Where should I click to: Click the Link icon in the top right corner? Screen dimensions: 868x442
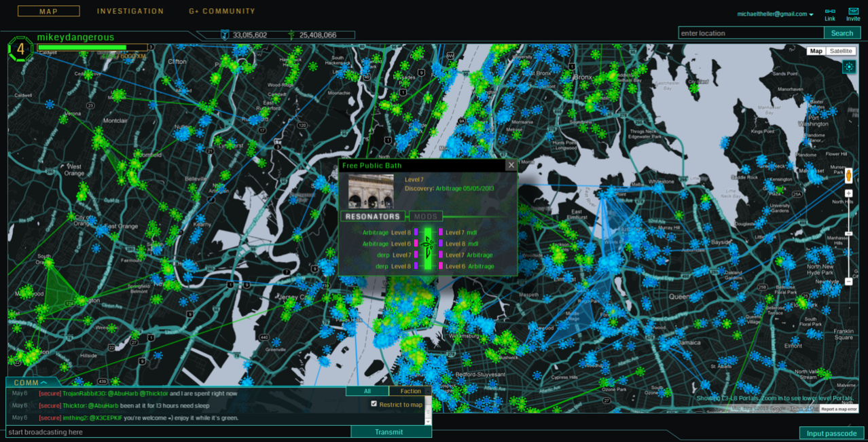pos(829,11)
